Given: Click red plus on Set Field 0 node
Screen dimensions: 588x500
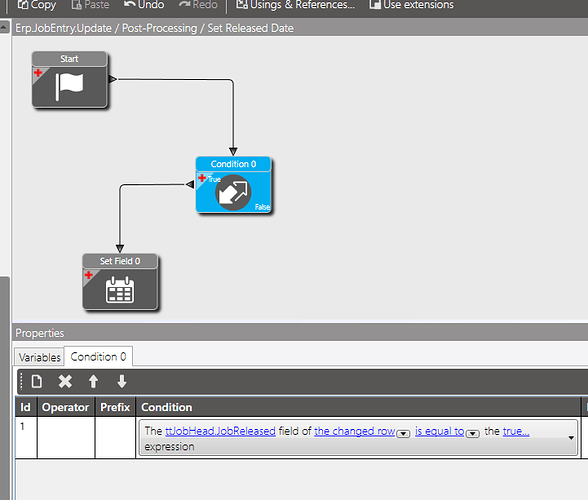Looking at the screenshot, I should (88, 275).
